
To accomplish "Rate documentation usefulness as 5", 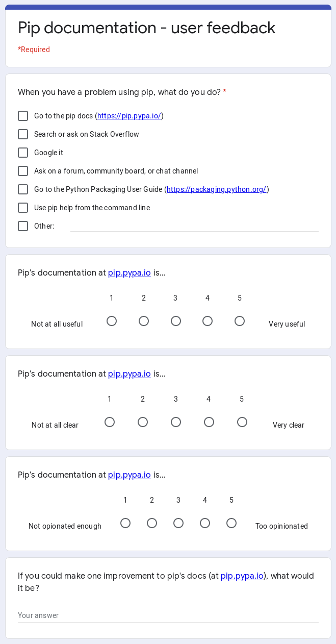I will [x=240, y=321].
